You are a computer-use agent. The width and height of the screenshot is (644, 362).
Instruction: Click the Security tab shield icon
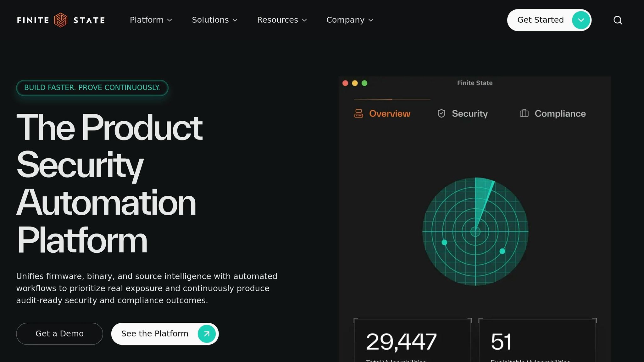tap(441, 113)
